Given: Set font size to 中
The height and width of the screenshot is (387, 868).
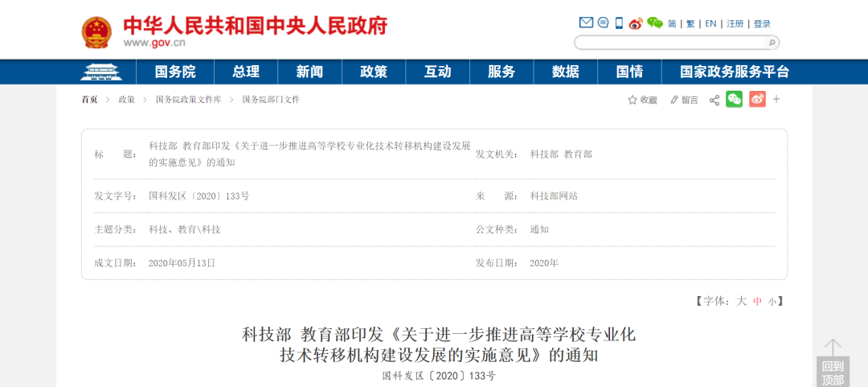Looking at the screenshot, I should pyautogui.click(x=758, y=302).
